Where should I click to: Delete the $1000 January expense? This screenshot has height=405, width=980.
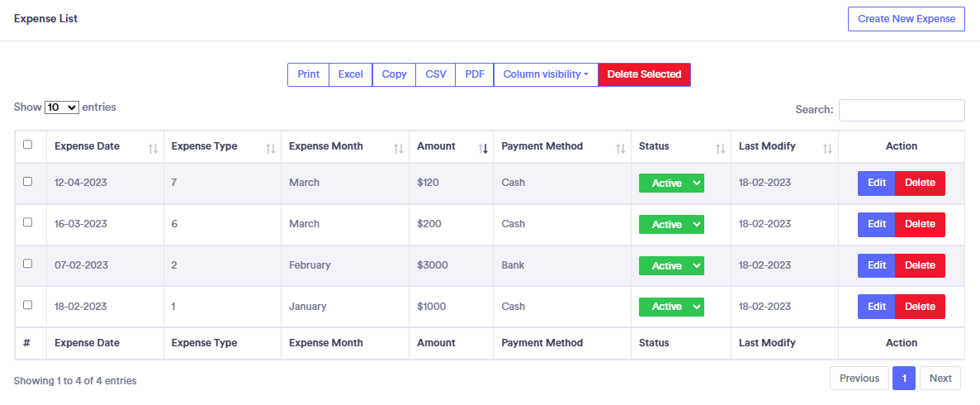920,307
